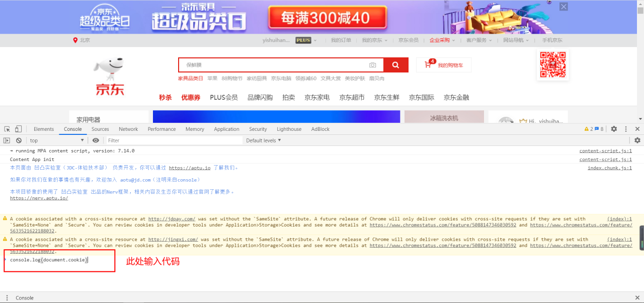Toggle the device toolbar icon
Viewport: 644px width, 303px height.
pos(18,129)
